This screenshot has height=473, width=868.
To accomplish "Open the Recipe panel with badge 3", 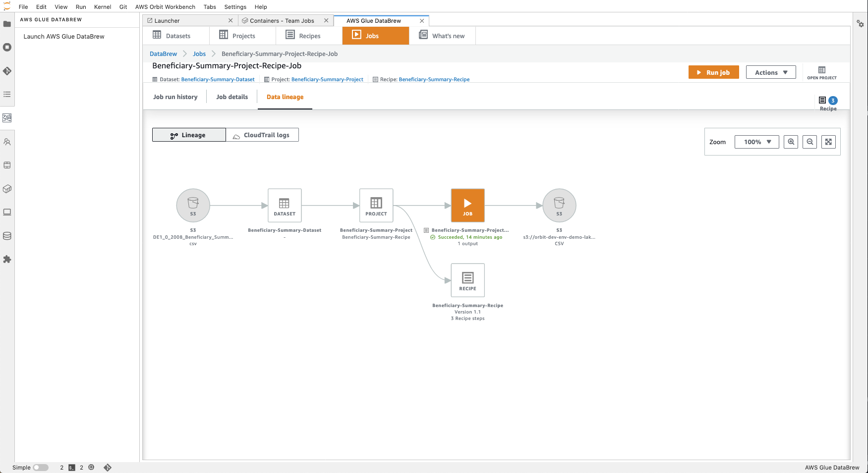I will [x=828, y=104].
